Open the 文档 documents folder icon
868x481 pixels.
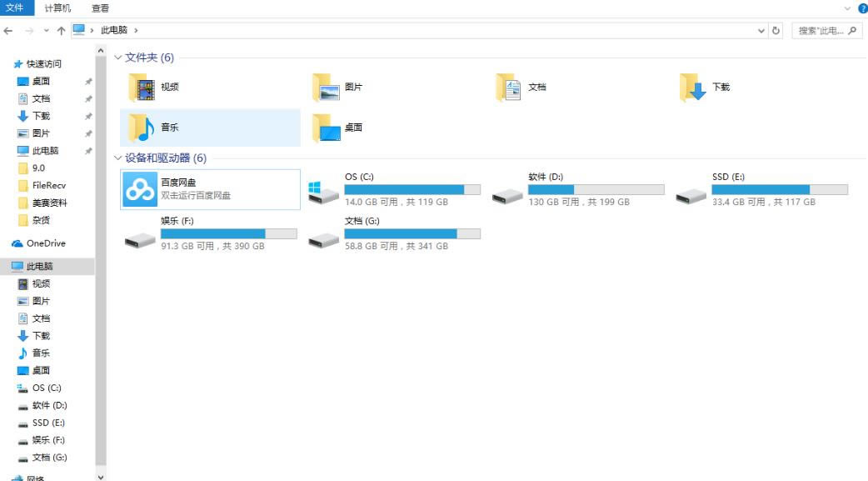[x=509, y=87]
